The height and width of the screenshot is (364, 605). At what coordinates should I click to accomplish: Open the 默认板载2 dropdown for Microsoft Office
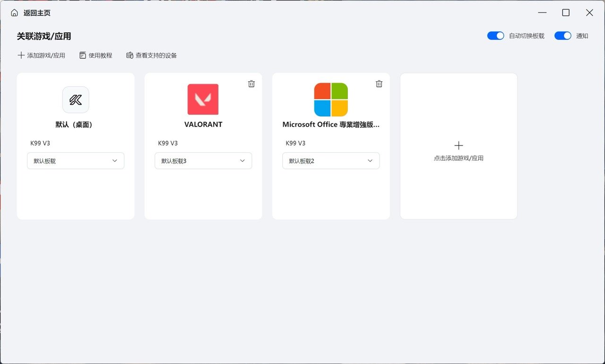(x=331, y=161)
